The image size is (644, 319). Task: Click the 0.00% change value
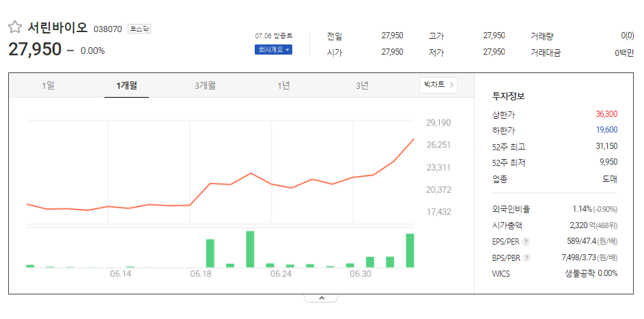click(x=92, y=51)
